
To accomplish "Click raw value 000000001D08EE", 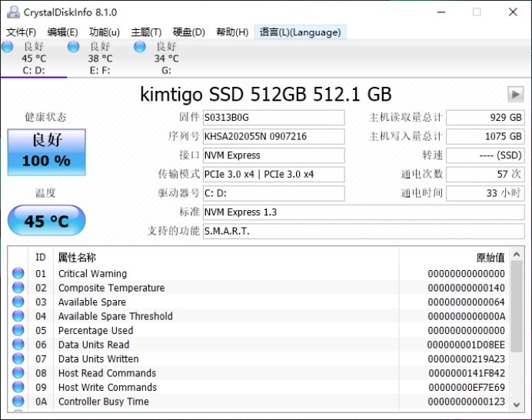I will [x=466, y=345].
